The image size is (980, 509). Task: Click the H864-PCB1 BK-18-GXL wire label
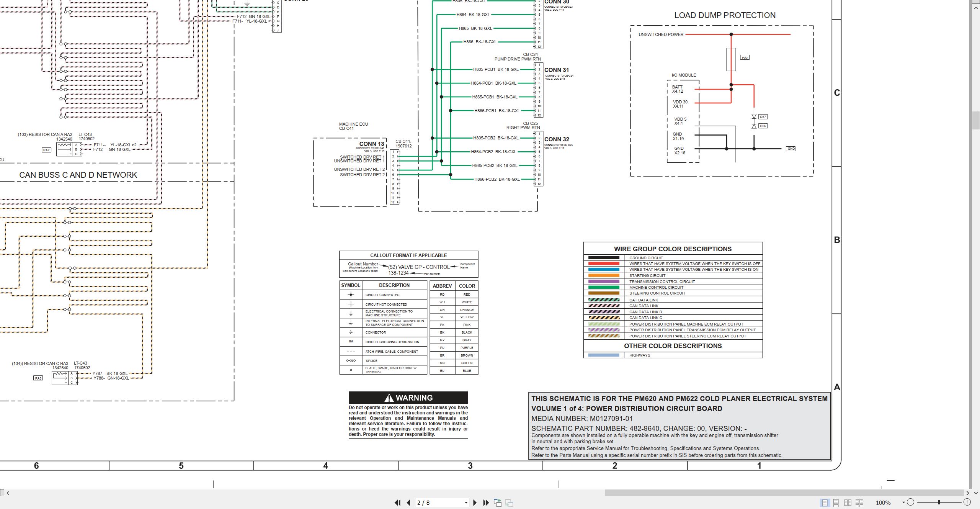pyautogui.click(x=493, y=83)
